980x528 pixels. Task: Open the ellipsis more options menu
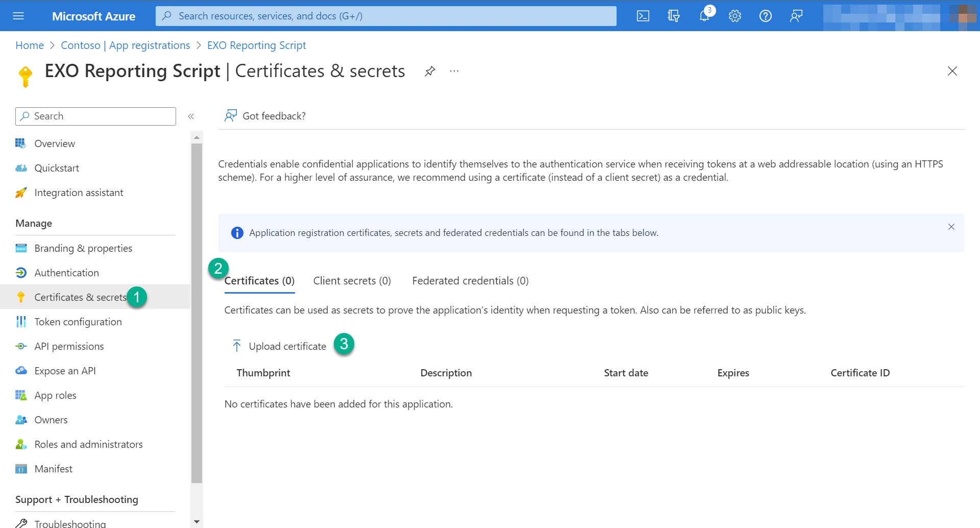[x=454, y=71]
